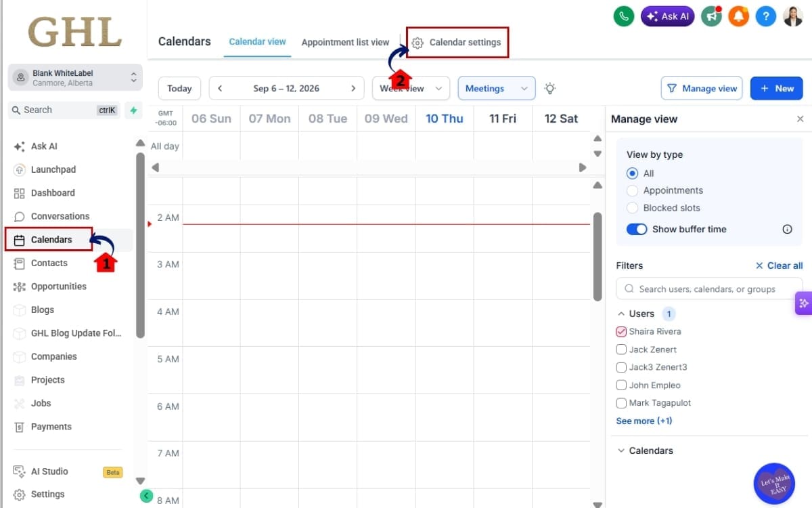This screenshot has width=812, height=508.
Task: Check Mark Tagapulot user checkbox
Action: [x=621, y=403]
